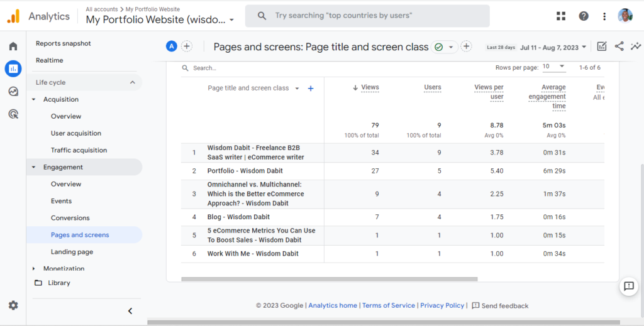Open Traffic acquisition report
Viewport: 644px width, 326px height.
click(79, 150)
